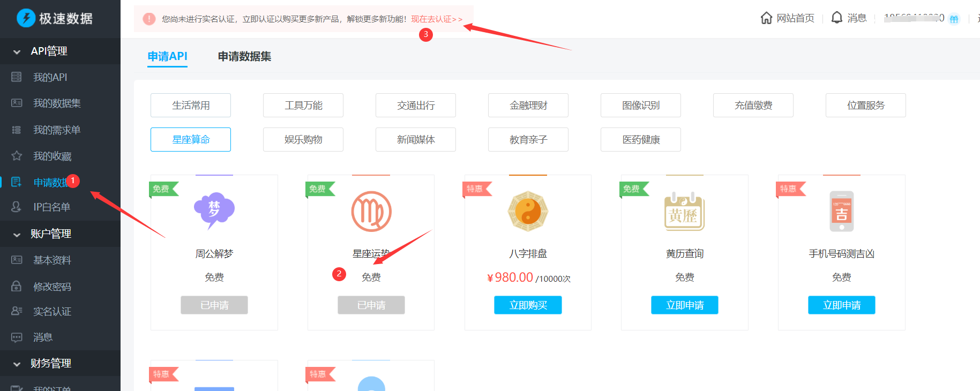
Task: Click the 周公解梦 card title
Action: 214,254
